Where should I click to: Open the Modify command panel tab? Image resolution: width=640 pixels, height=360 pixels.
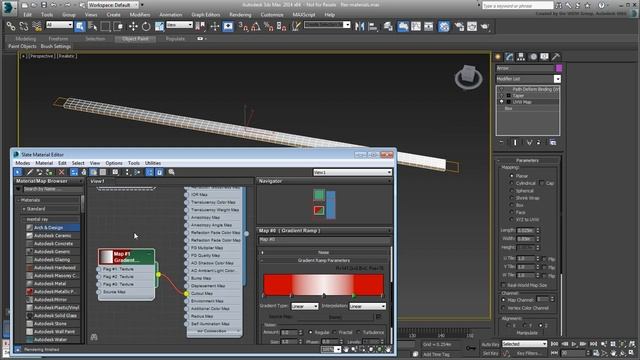509,57
